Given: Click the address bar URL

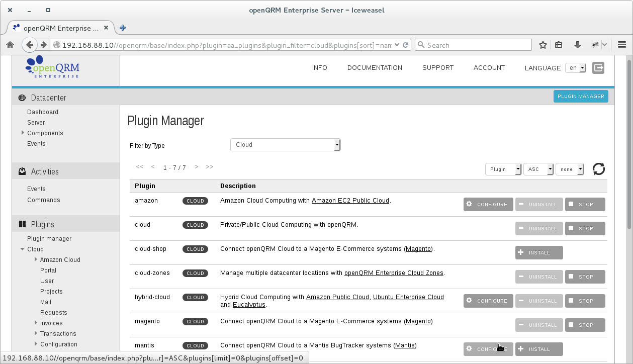Looking at the screenshot, I should click(227, 45).
